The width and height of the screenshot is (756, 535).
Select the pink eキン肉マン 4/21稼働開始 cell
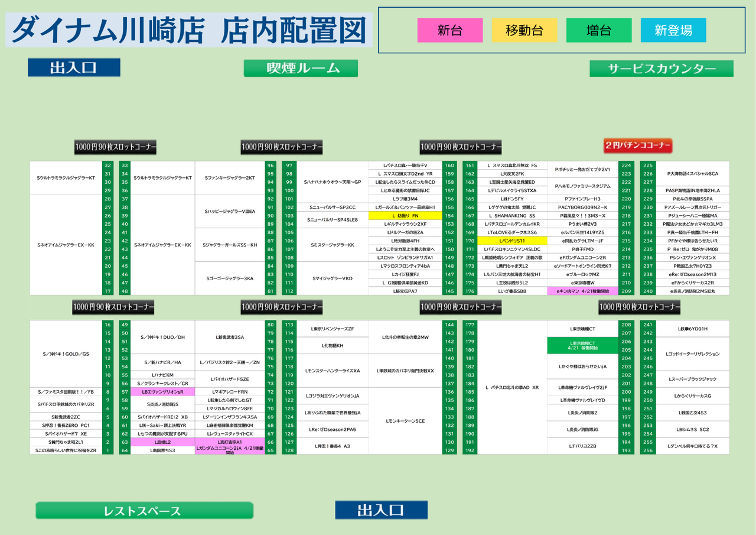coord(582,291)
